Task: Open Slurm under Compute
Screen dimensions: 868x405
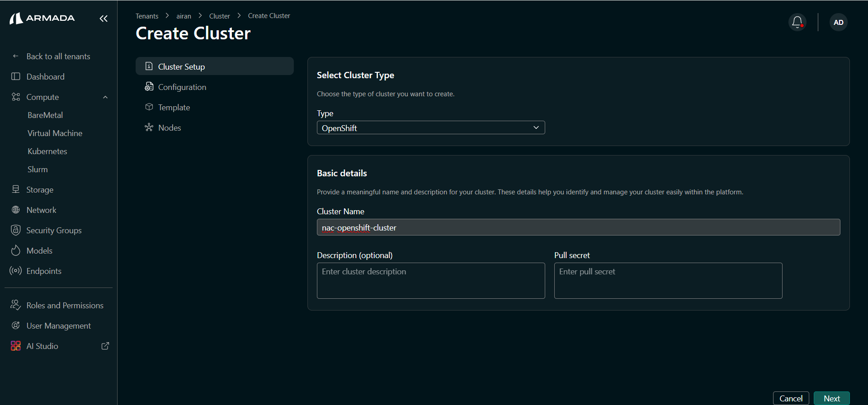Action: (x=38, y=169)
